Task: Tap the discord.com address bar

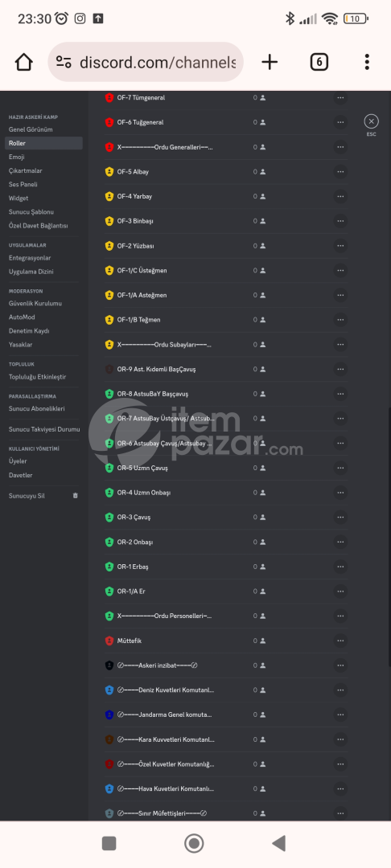Action: tap(146, 62)
